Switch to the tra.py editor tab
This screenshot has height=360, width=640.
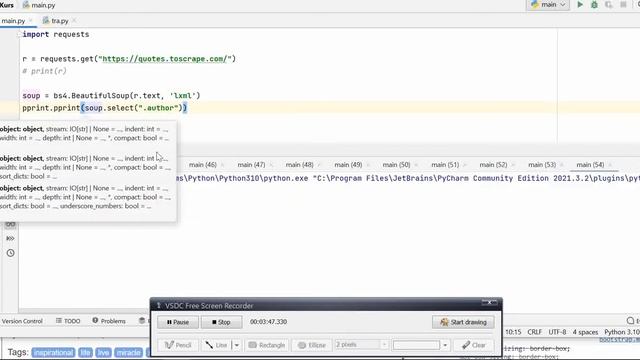[x=60, y=20]
